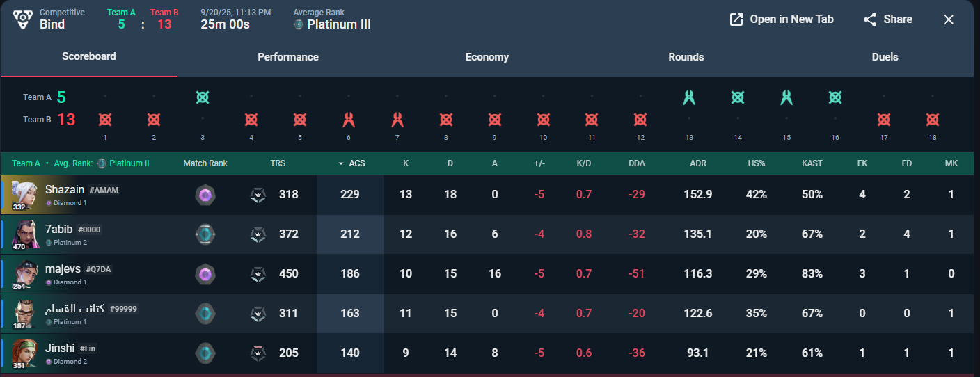Open Shazain's player profile link

65,190
